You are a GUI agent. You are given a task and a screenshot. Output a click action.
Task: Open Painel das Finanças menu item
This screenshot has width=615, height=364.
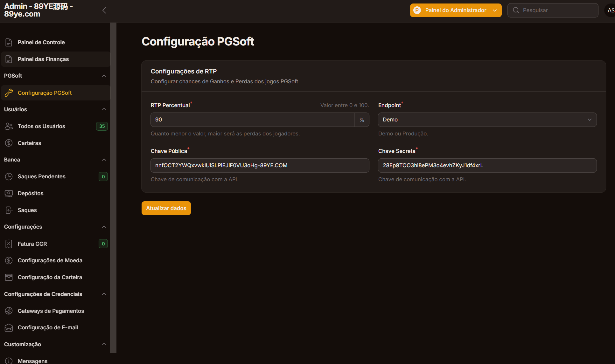(43, 59)
